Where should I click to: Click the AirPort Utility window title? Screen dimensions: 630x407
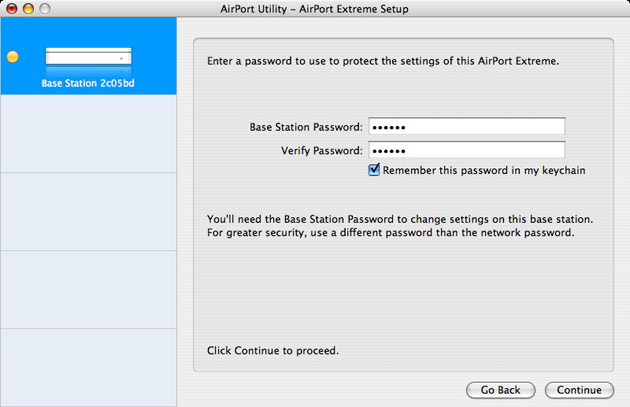[313, 9]
